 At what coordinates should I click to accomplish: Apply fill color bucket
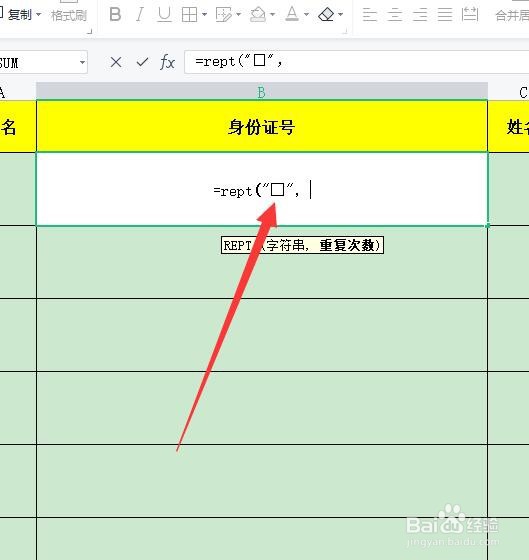click(x=258, y=15)
